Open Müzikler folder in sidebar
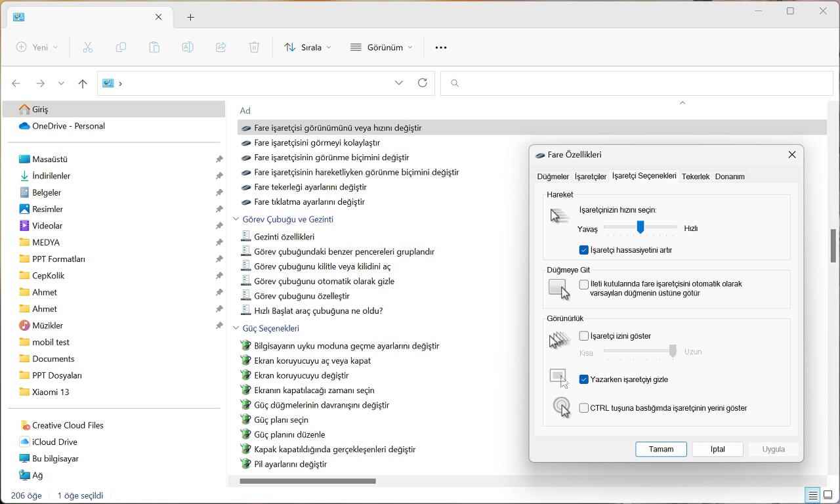The height and width of the screenshot is (504, 840). [x=41, y=325]
